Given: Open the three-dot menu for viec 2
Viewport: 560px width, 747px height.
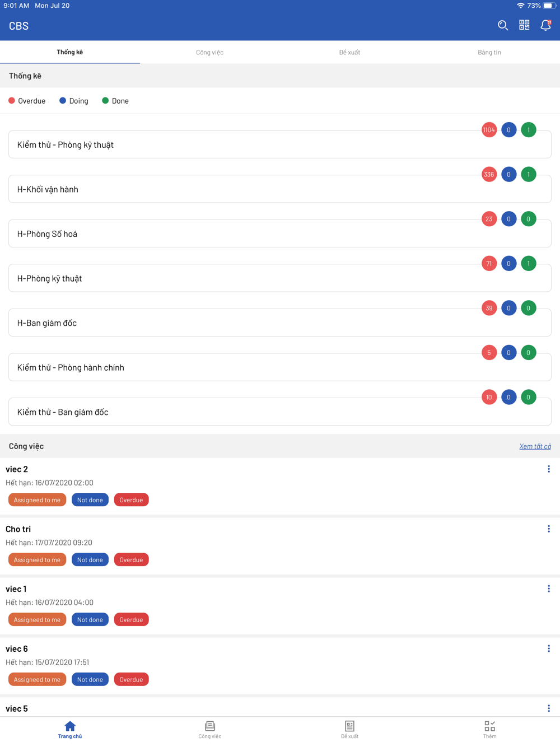Looking at the screenshot, I should tap(549, 469).
